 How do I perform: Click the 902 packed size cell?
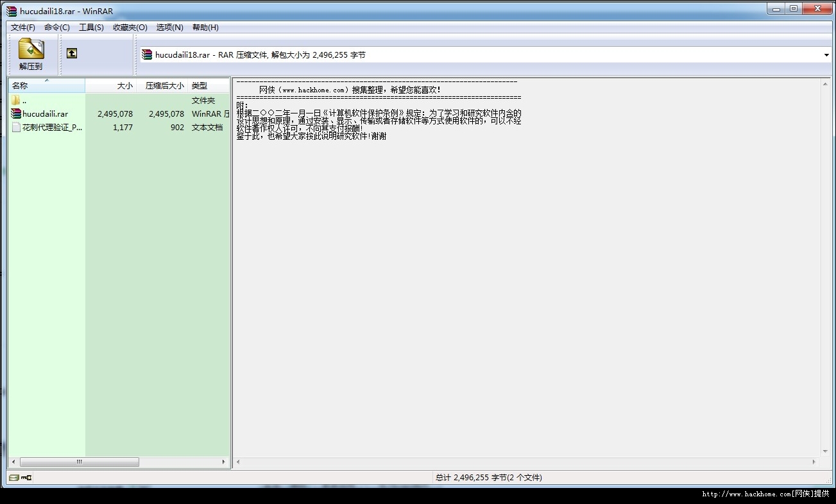pyautogui.click(x=177, y=128)
